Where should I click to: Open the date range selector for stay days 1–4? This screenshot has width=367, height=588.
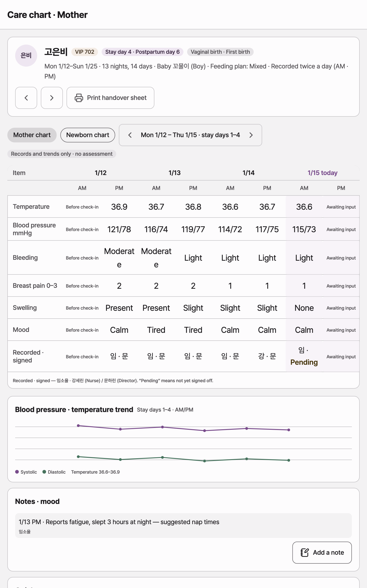[x=190, y=135]
